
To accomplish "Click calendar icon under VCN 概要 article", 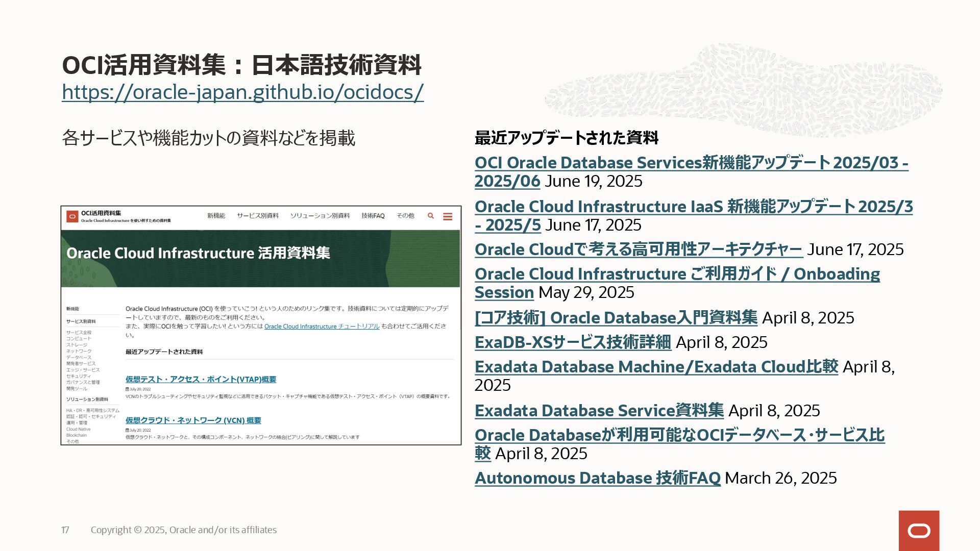I will point(127,430).
